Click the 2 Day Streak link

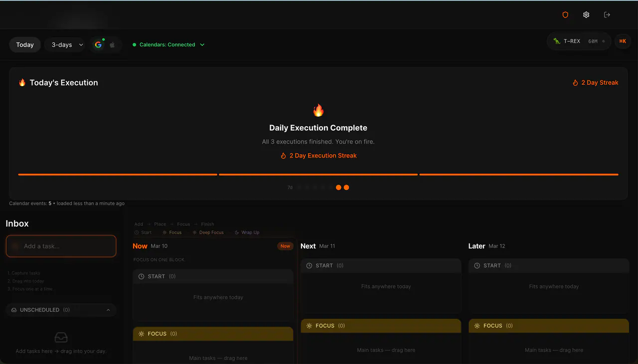click(x=595, y=83)
